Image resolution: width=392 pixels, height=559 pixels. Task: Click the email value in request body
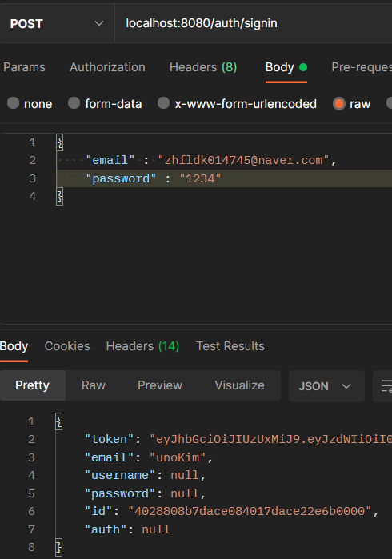(243, 160)
